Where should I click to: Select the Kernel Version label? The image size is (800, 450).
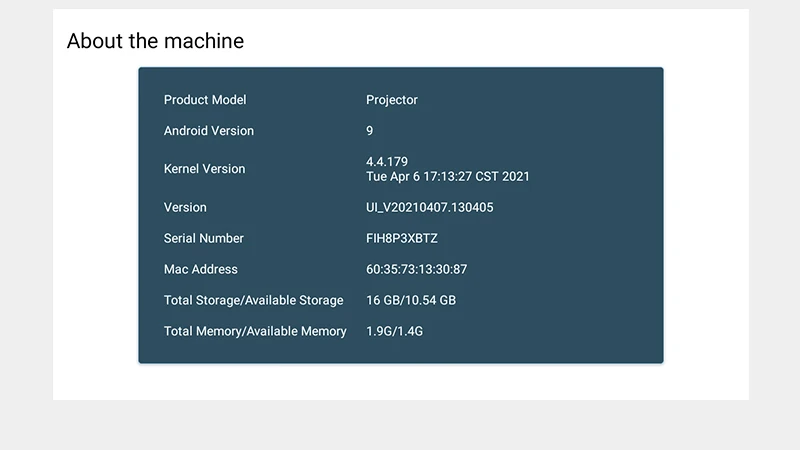(204, 169)
